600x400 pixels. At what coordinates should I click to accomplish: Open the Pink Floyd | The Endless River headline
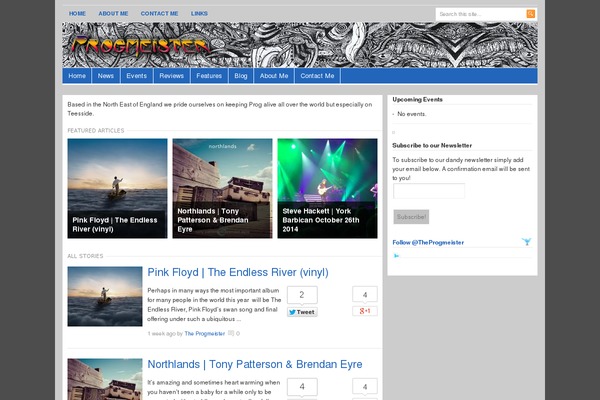[238, 272]
